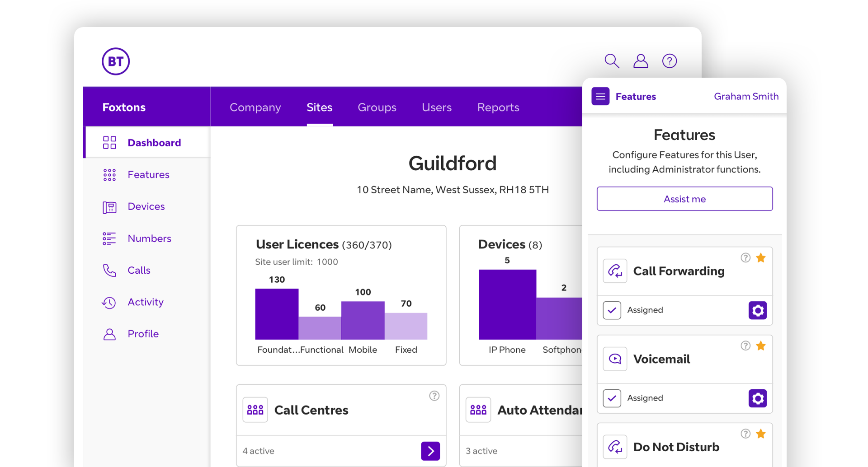
Task: Click the '4 active' status text
Action: [258, 451]
